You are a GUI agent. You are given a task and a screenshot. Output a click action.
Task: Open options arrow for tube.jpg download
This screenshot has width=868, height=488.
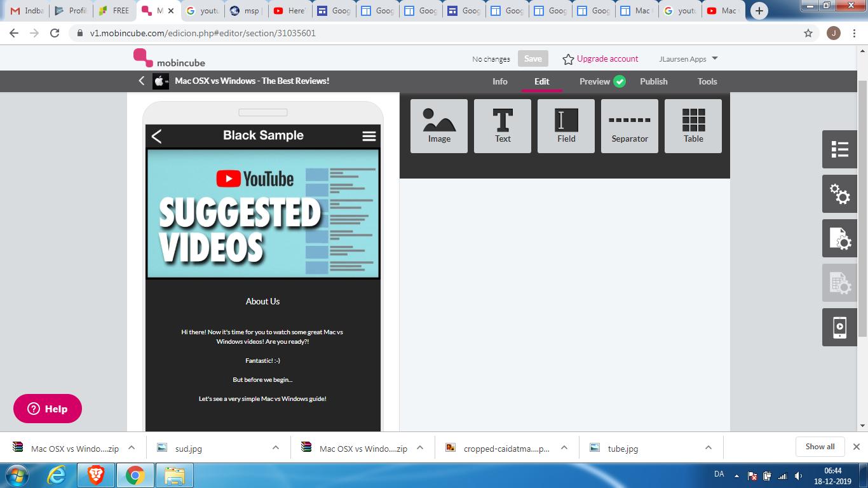[708, 447]
